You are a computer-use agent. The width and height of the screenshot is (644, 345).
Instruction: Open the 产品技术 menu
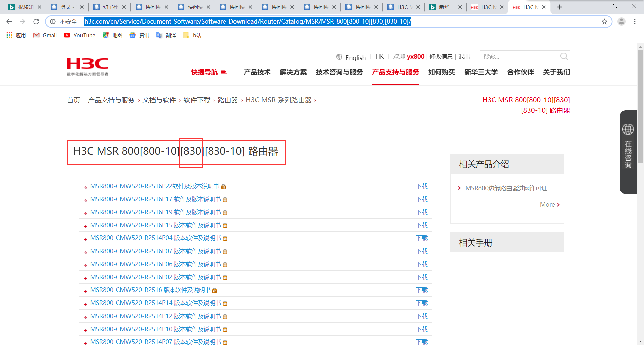point(257,72)
